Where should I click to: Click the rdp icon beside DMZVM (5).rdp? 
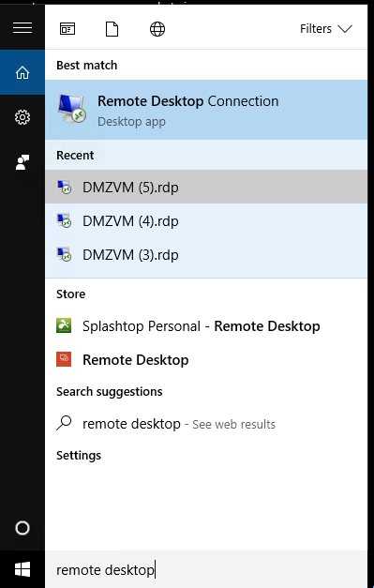[64, 187]
